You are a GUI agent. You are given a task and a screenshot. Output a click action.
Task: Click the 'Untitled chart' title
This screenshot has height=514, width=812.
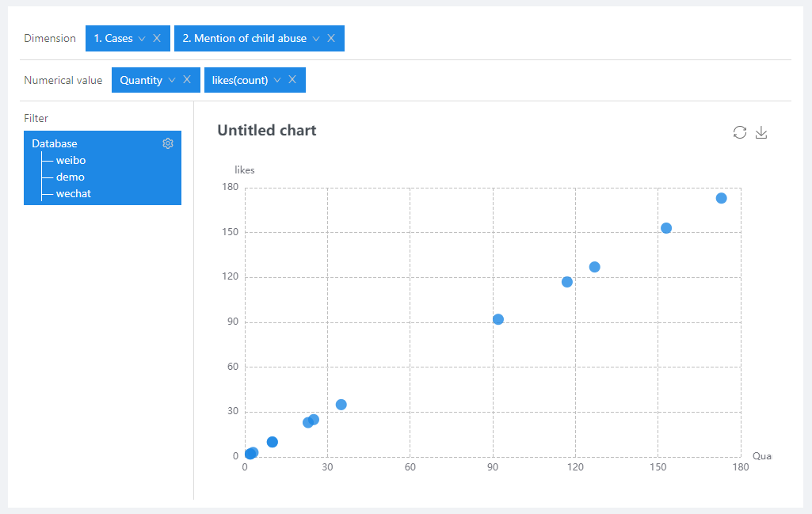tap(266, 131)
